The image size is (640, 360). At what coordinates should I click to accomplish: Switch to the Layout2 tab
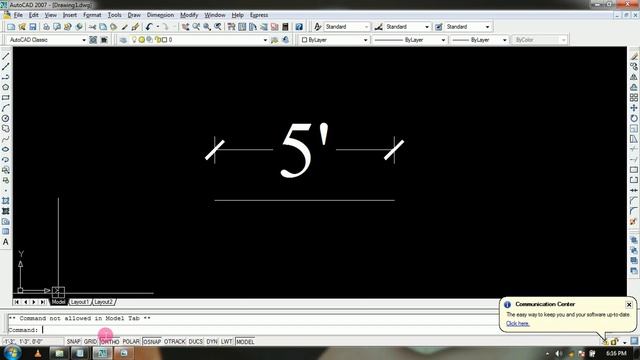point(103,302)
